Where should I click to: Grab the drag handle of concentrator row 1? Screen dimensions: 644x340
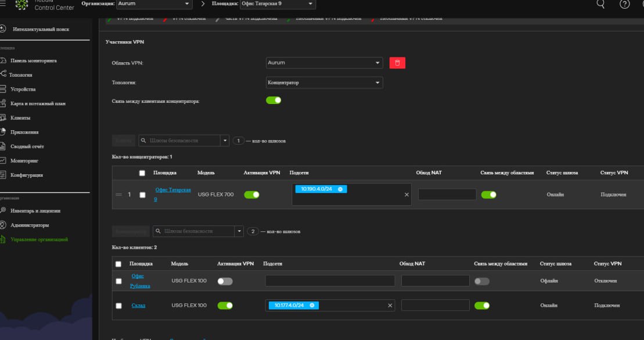coord(118,195)
